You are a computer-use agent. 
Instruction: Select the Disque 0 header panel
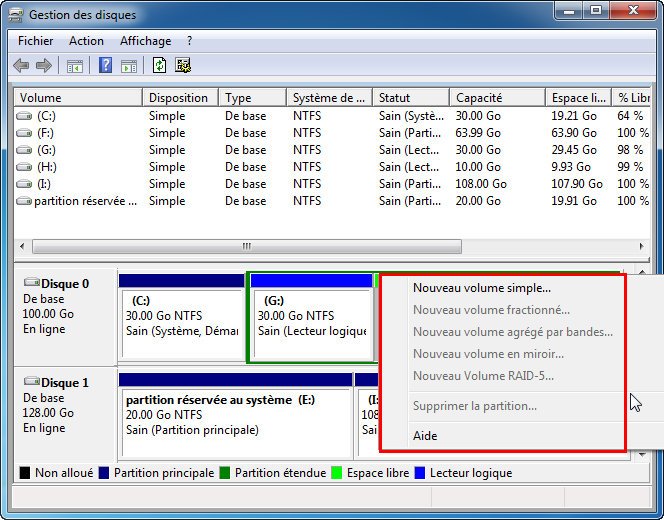pyautogui.click(x=65, y=317)
